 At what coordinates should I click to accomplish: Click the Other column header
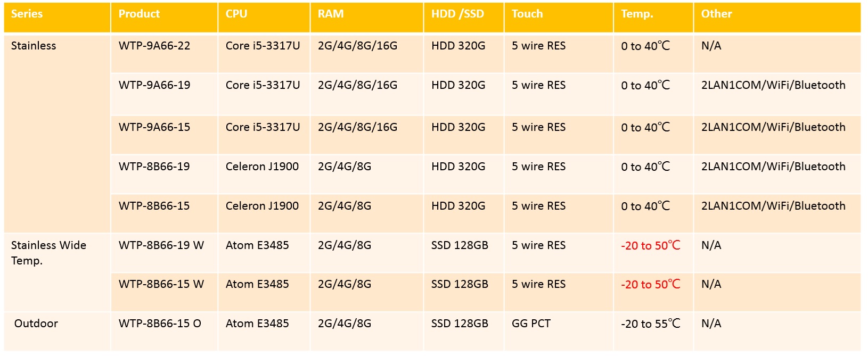click(716, 14)
